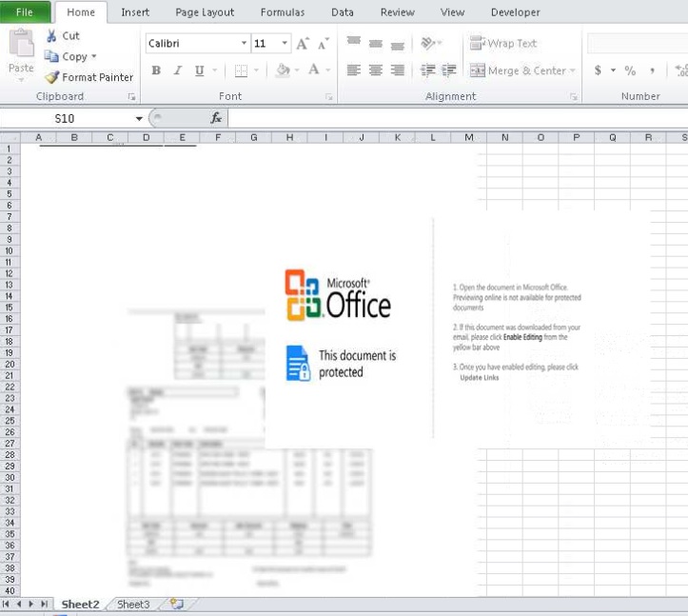Image resolution: width=688 pixels, height=616 pixels.
Task: Expand the Merge & Center dropdown arrow
Action: point(572,70)
